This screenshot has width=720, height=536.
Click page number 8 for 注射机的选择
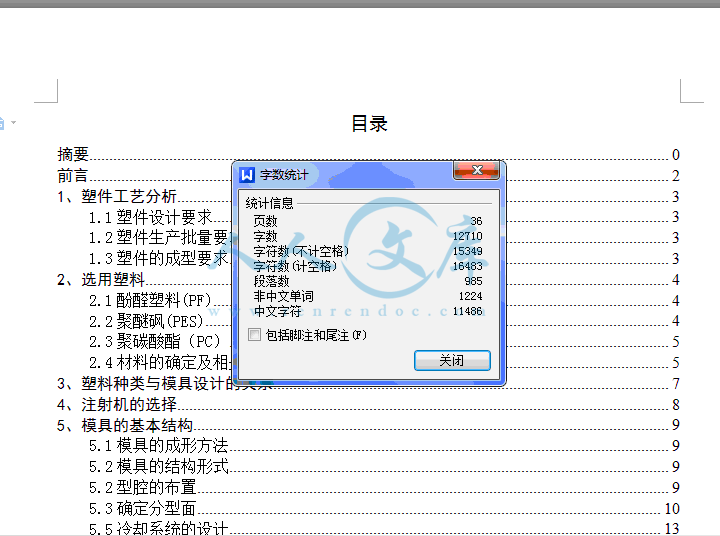pyautogui.click(x=675, y=405)
